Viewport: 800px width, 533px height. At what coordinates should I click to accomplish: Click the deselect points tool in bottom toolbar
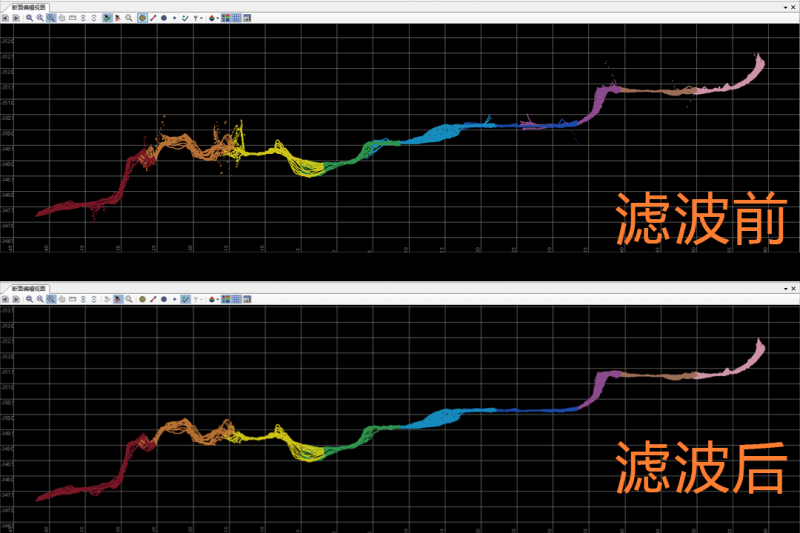(x=117, y=299)
